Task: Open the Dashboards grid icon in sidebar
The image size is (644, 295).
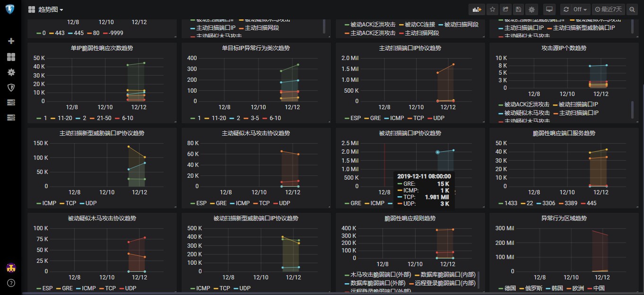Action: 11,57
